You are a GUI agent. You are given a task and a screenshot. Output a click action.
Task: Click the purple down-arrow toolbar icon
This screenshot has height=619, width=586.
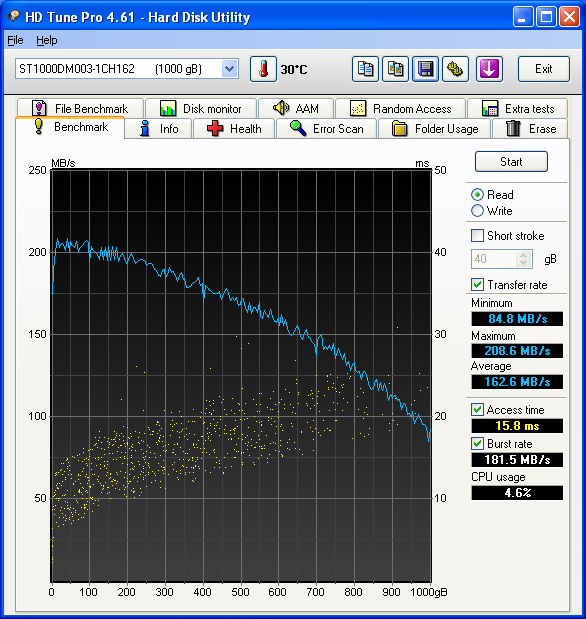(x=489, y=69)
